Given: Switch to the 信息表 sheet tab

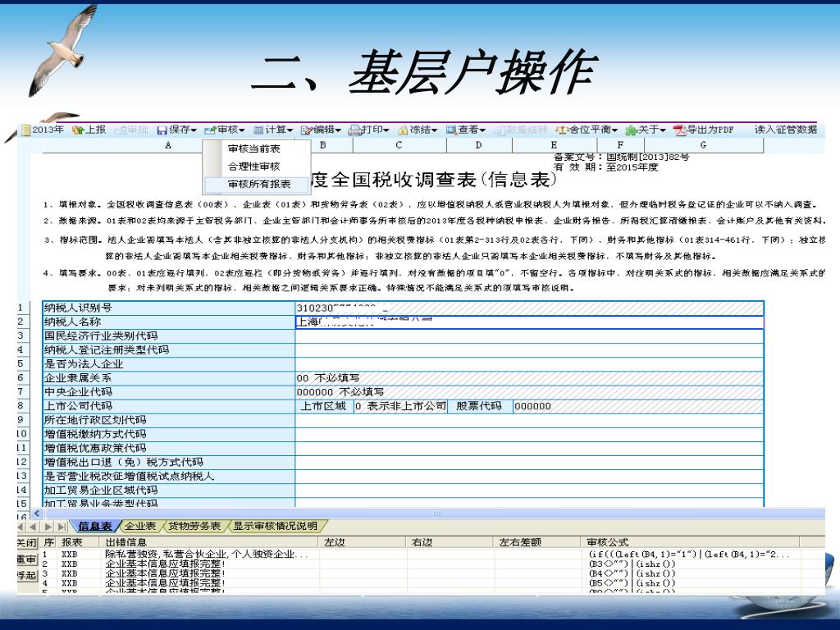Looking at the screenshot, I should tap(95, 527).
